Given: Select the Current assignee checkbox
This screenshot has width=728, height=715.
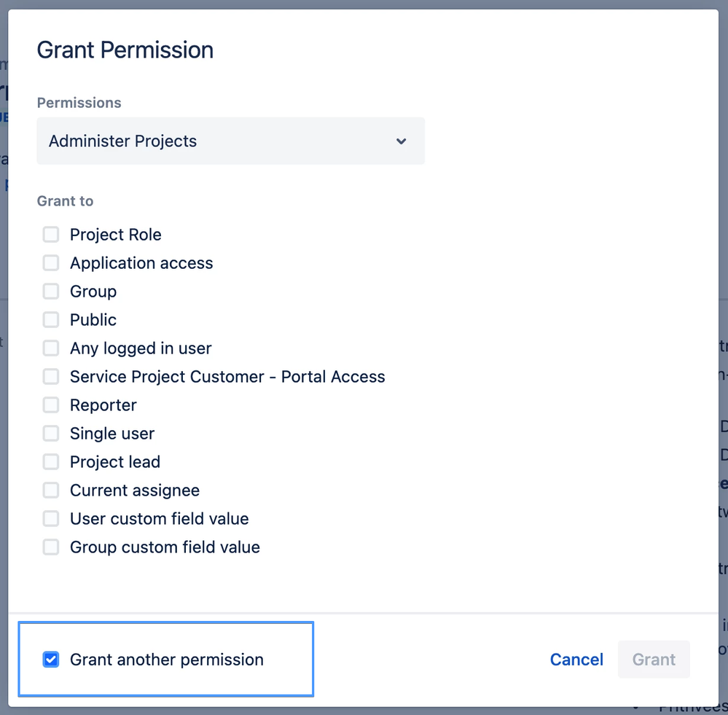Looking at the screenshot, I should pyautogui.click(x=50, y=490).
